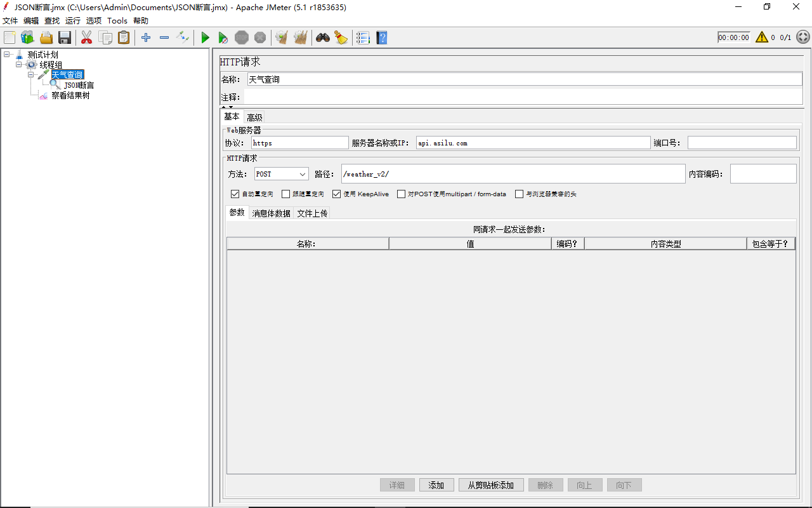Expand all nodes with the plus icon
This screenshot has width=812, height=508.
146,37
